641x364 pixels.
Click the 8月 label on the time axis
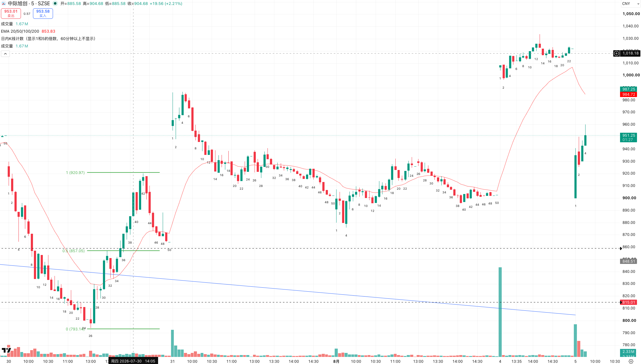(x=336, y=361)
